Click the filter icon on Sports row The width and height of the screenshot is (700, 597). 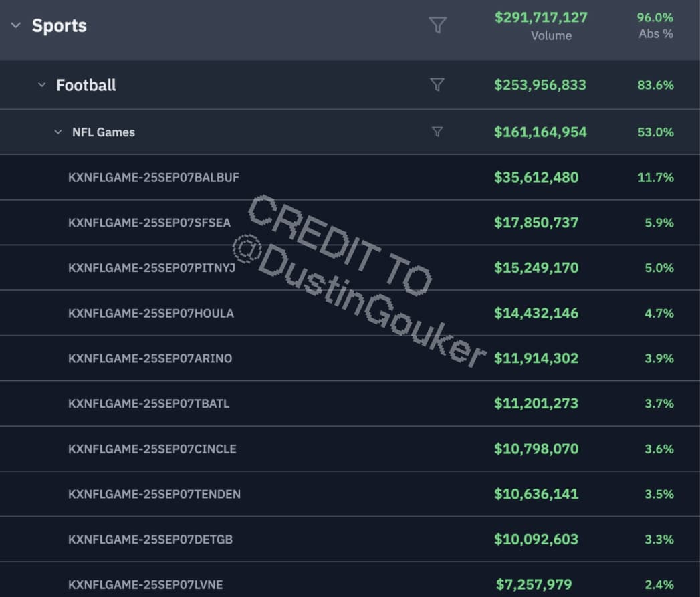pyautogui.click(x=437, y=25)
